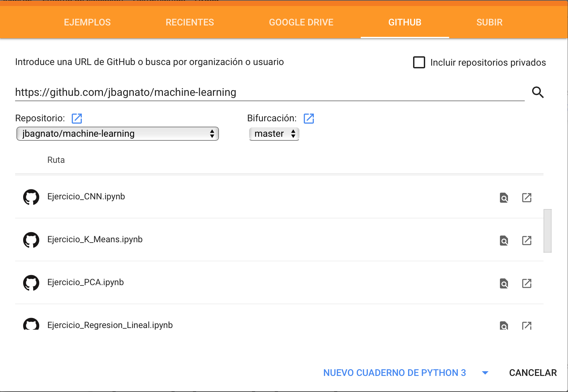Preview Ejercicio_CNN.ipynb with file search icon

[x=504, y=198]
